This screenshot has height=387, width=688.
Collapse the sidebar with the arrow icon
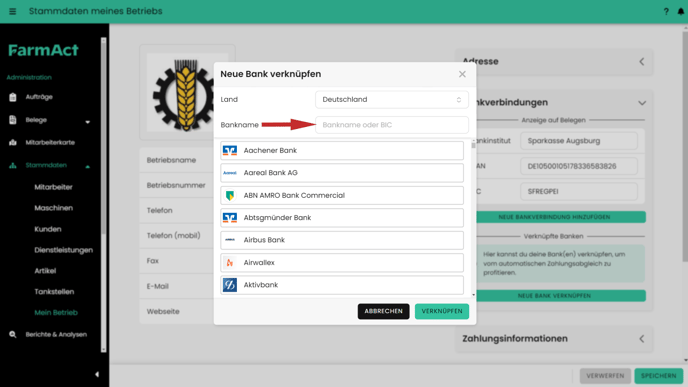coord(97,374)
